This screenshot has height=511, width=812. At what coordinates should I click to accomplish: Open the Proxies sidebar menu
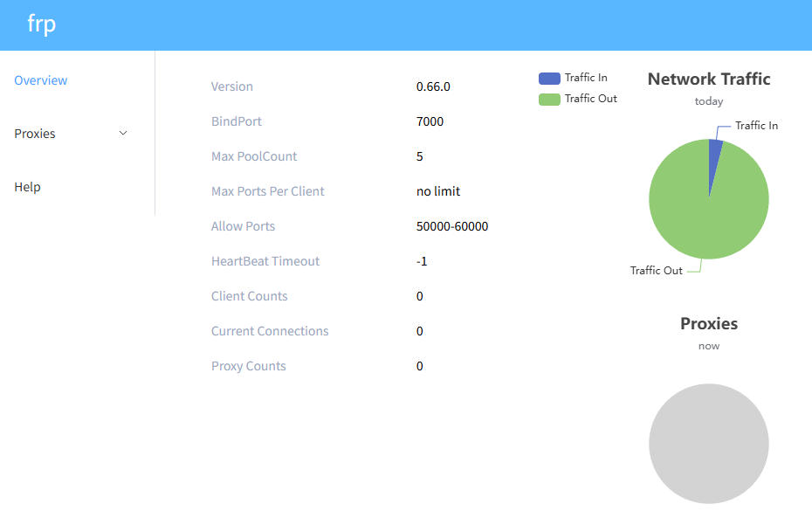35,134
